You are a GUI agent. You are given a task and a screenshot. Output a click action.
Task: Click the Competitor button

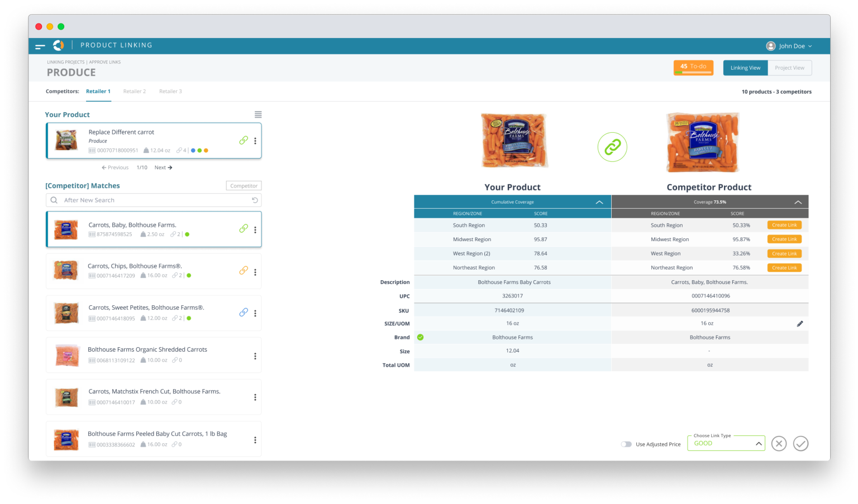(x=244, y=186)
